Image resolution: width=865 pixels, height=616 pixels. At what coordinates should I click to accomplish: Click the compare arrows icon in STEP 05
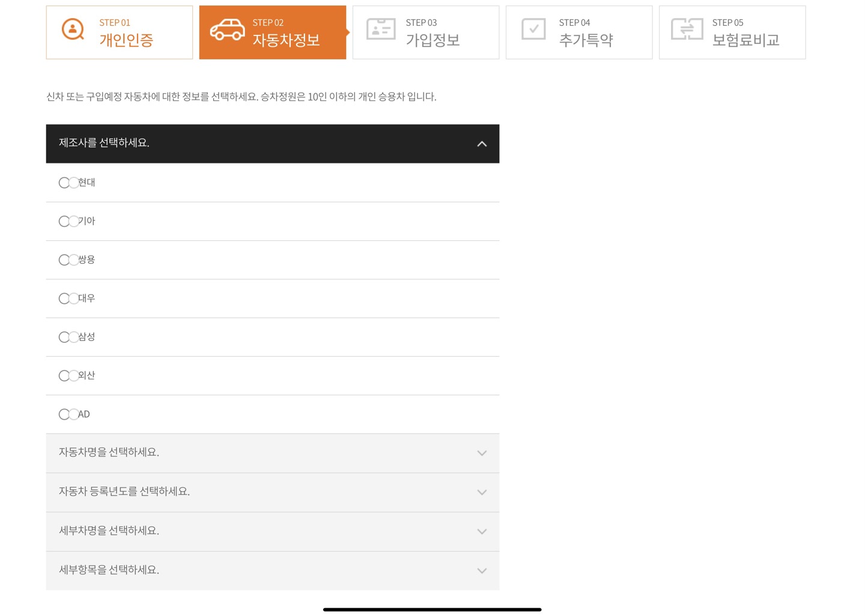pos(687,29)
